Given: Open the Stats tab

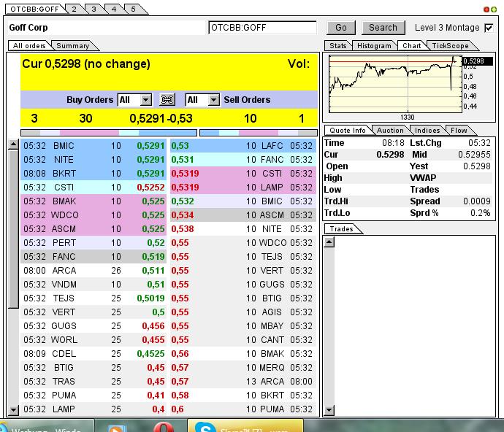Looking at the screenshot, I should [x=337, y=46].
